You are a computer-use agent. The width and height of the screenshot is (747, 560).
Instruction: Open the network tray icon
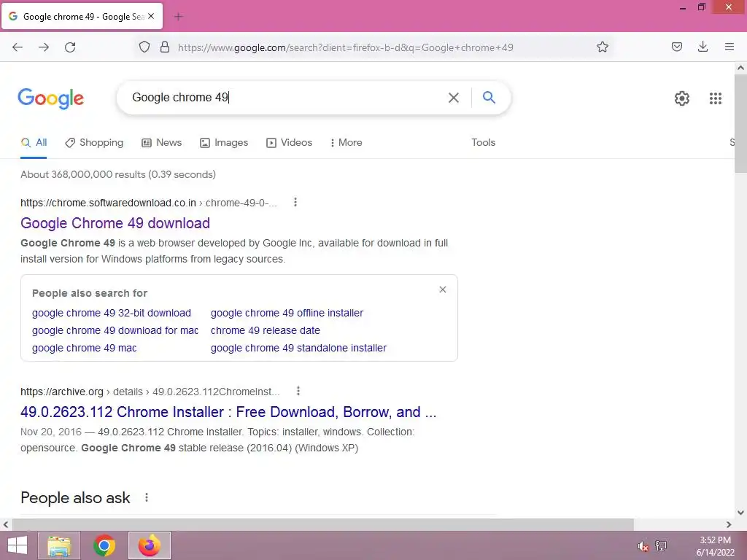pos(661,545)
